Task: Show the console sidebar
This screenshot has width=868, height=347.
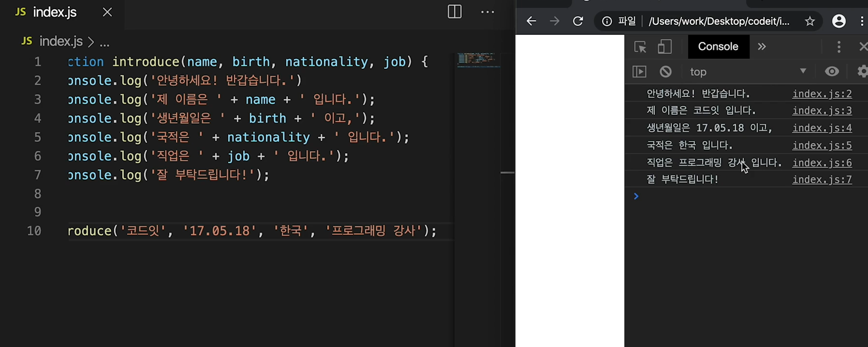Action: (639, 72)
